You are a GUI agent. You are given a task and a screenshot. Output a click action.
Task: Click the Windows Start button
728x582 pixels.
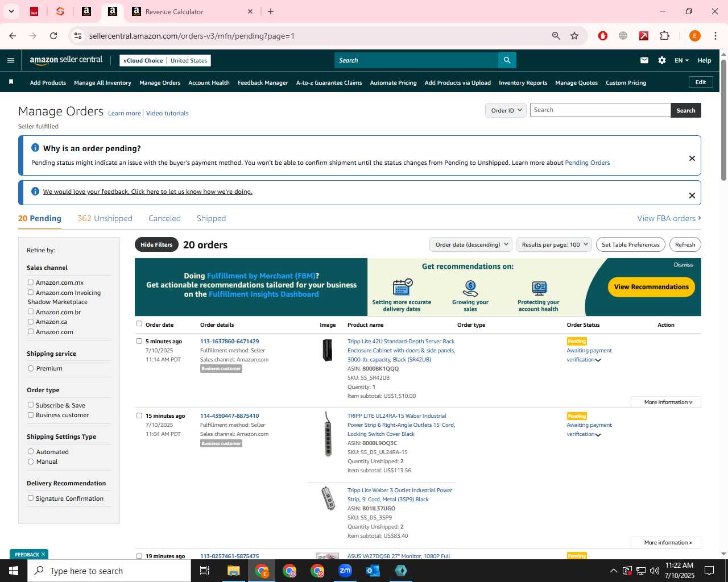pyautogui.click(x=14, y=571)
